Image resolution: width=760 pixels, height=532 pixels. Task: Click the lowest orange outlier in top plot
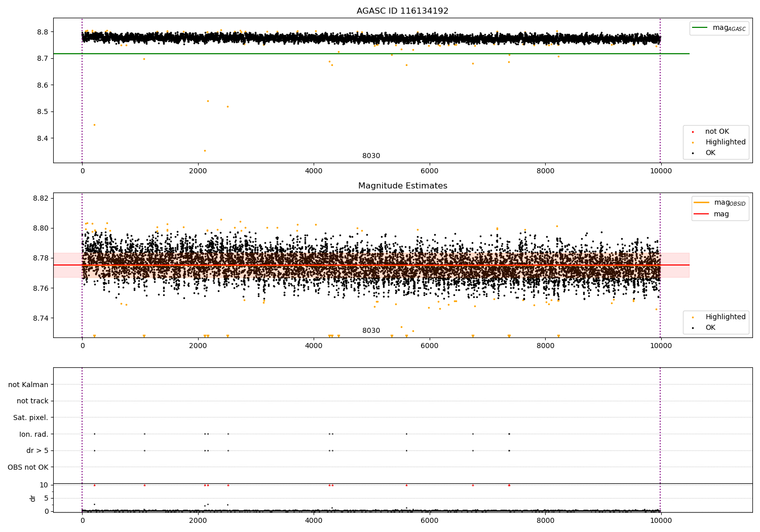(x=205, y=150)
